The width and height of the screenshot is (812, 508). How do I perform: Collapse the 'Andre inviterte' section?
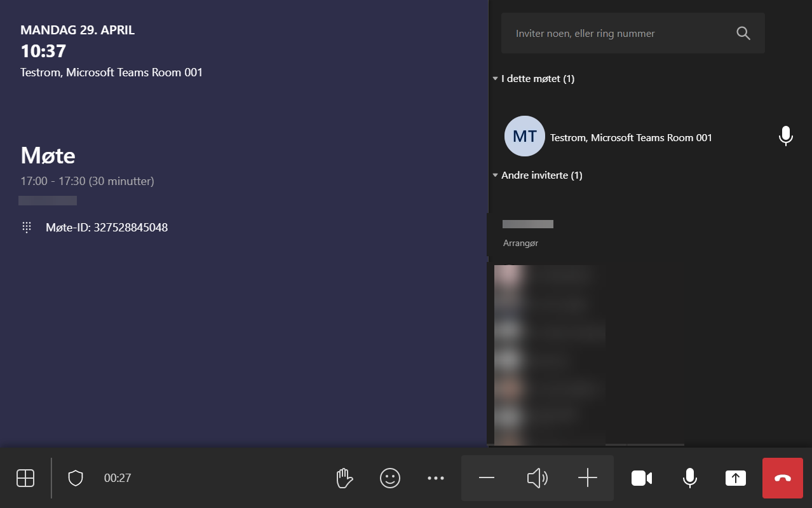(x=496, y=175)
